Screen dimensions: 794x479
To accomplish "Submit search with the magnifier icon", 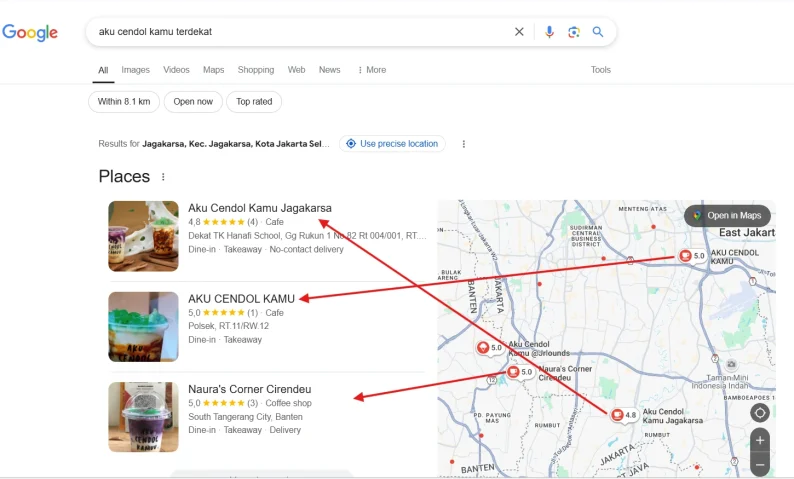I will (598, 32).
